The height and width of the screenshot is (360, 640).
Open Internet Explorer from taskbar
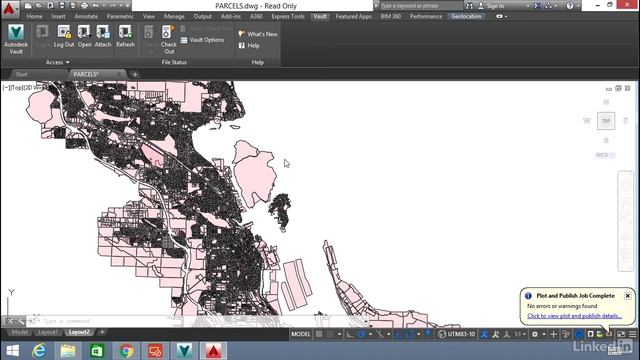coord(39,351)
